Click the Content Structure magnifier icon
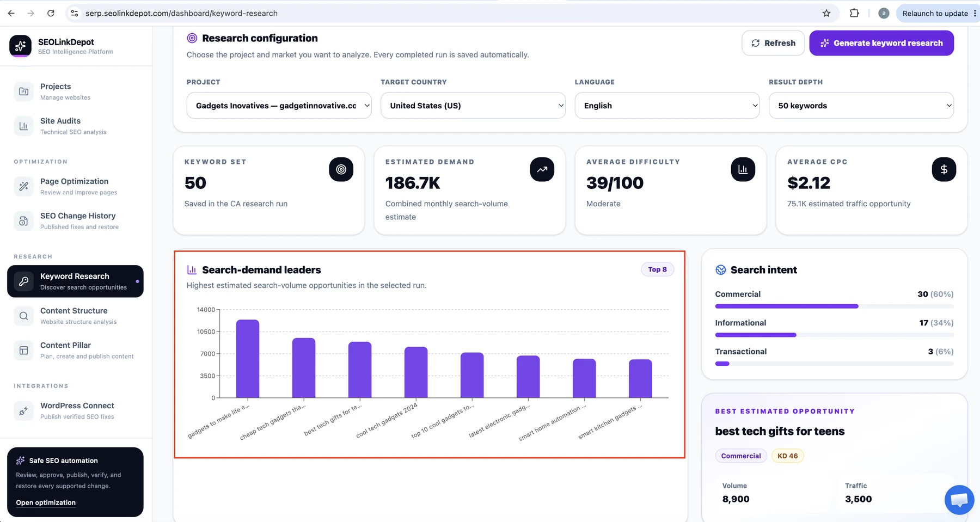980x522 pixels. [23, 316]
